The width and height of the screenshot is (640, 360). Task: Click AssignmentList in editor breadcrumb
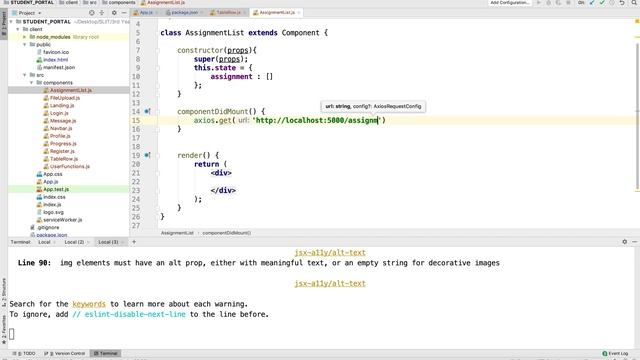pyautogui.click(x=177, y=233)
